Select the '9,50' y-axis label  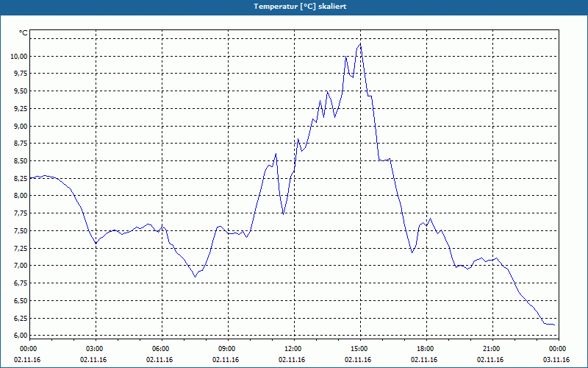(21, 91)
